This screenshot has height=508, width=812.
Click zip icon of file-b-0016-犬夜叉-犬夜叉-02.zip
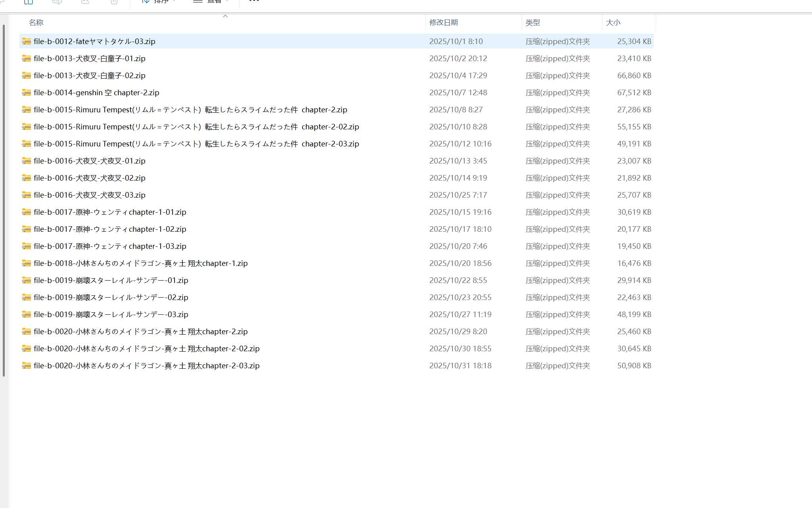coord(27,178)
